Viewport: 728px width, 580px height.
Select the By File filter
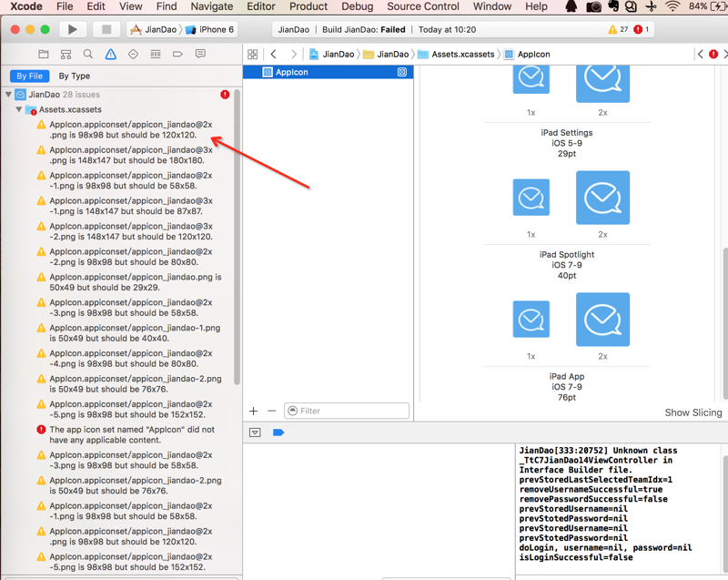(x=30, y=76)
